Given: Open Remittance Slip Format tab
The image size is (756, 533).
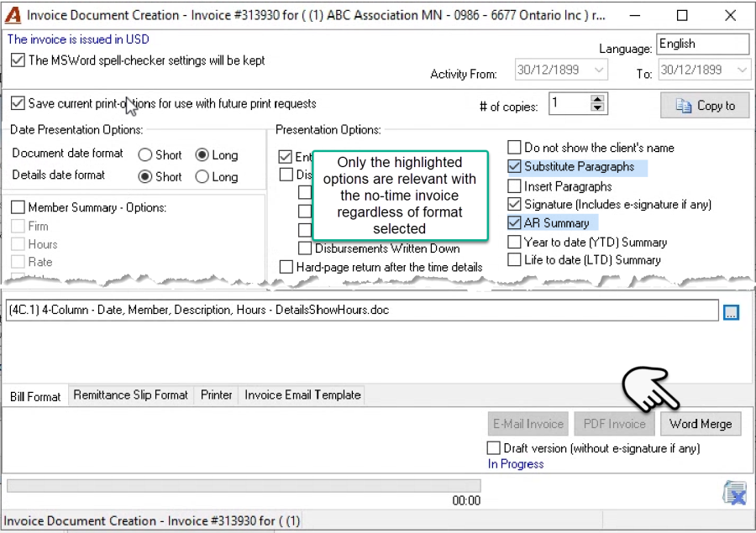Looking at the screenshot, I should (x=131, y=395).
